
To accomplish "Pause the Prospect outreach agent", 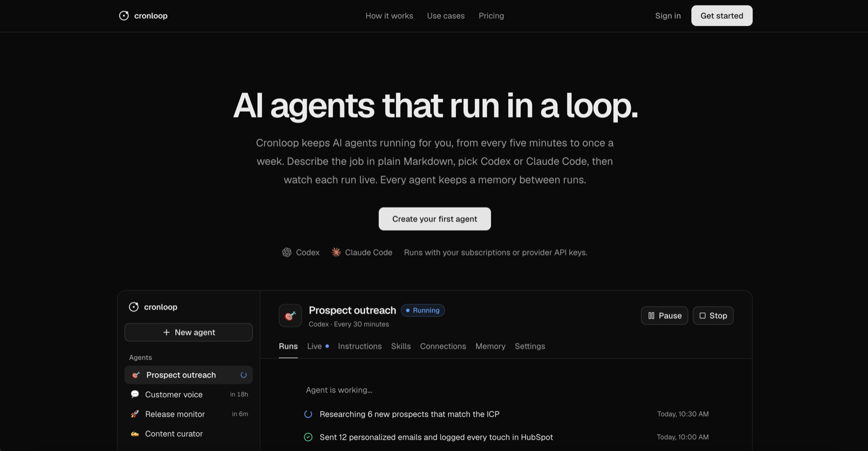I will click(664, 316).
